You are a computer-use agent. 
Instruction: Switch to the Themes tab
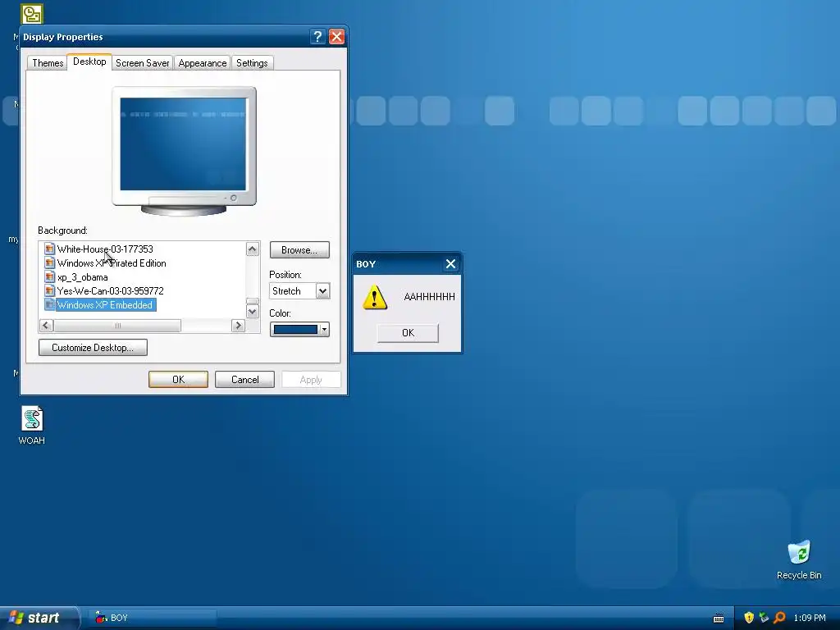(48, 62)
